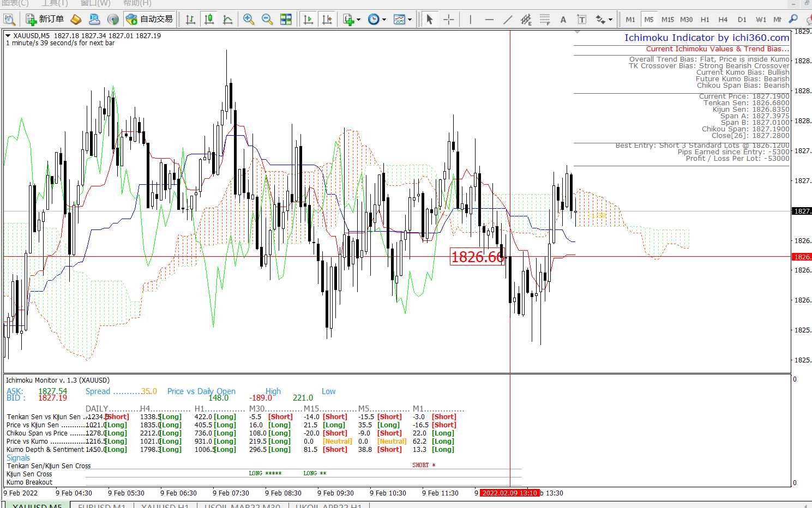The height and width of the screenshot is (508, 812).
Task: Click the 2022.02.09 13:10 date marker
Action: (510, 493)
